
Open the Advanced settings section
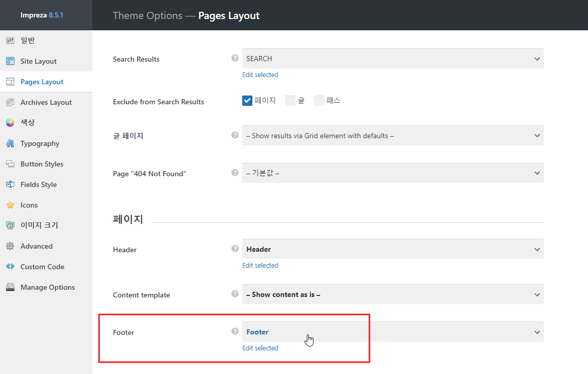pos(46,246)
